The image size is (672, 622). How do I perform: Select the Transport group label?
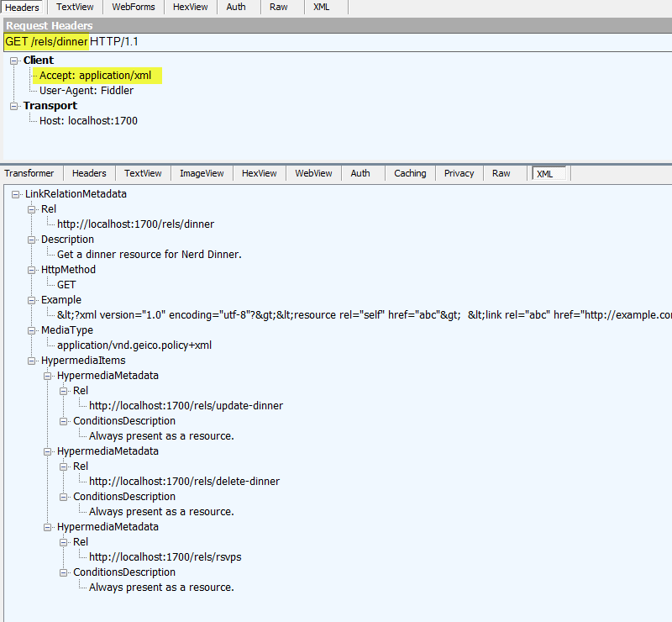point(50,106)
